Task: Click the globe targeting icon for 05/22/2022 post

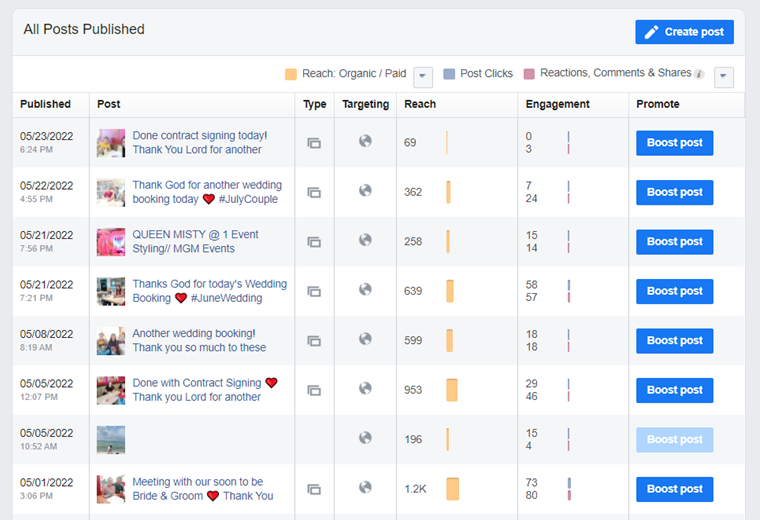Action: [365, 191]
